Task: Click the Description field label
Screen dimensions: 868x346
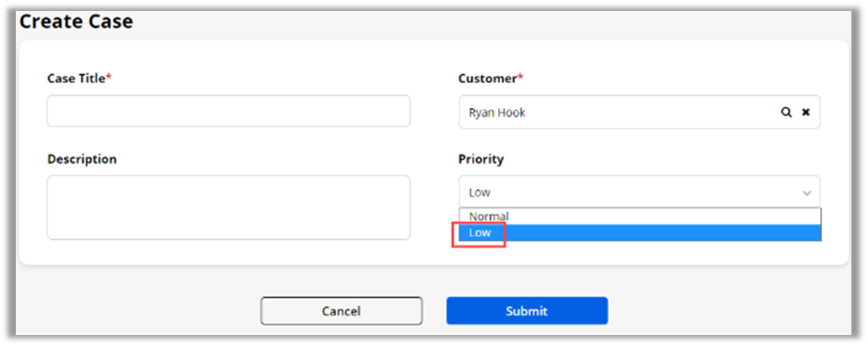Action: (x=82, y=159)
